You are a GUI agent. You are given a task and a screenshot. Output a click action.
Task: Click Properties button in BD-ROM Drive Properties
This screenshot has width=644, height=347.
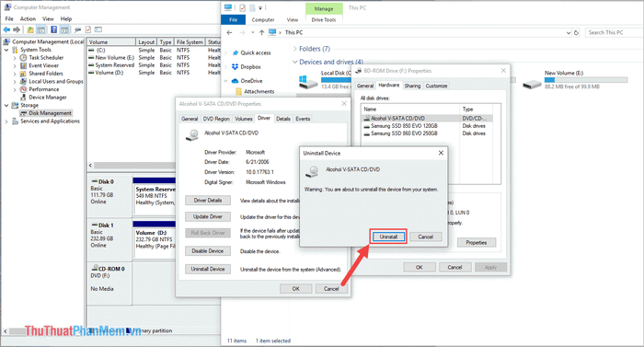pos(477,243)
